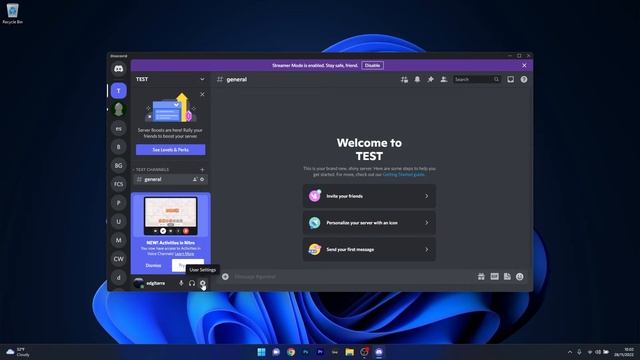Click Personalize your server with an icon
The height and width of the screenshot is (360, 640).
[369, 223]
